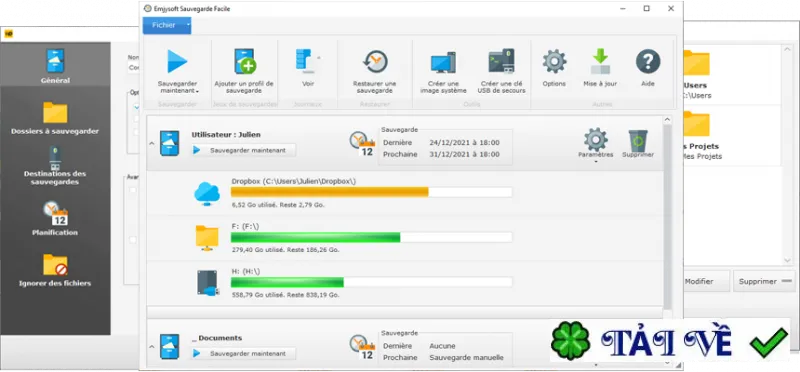Screen dimensions: 800x372
Task: Click the green F: drive usage bar
Action: (315, 237)
